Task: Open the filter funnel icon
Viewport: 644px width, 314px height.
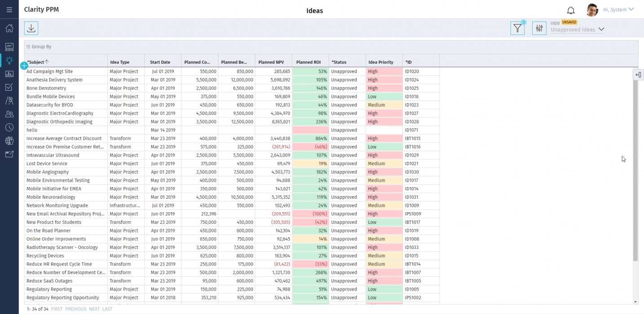Action: pos(517,28)
